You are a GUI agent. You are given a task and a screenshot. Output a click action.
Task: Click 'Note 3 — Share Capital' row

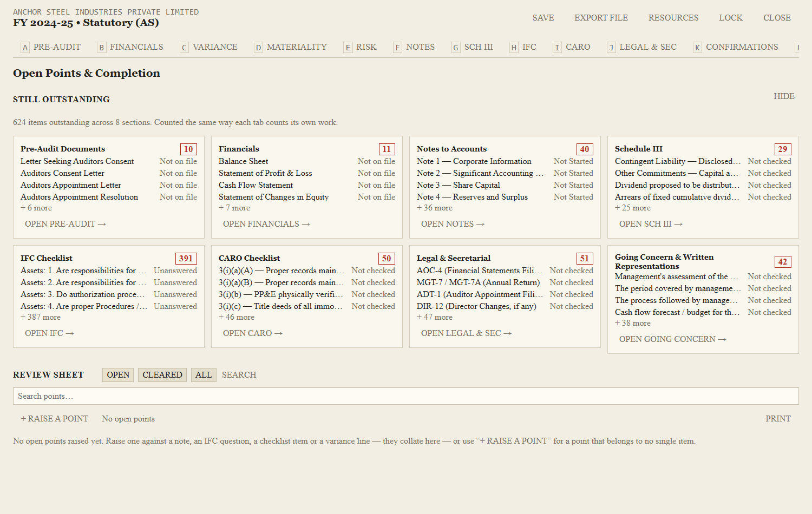pyautogui.click(x=505, y=185)
